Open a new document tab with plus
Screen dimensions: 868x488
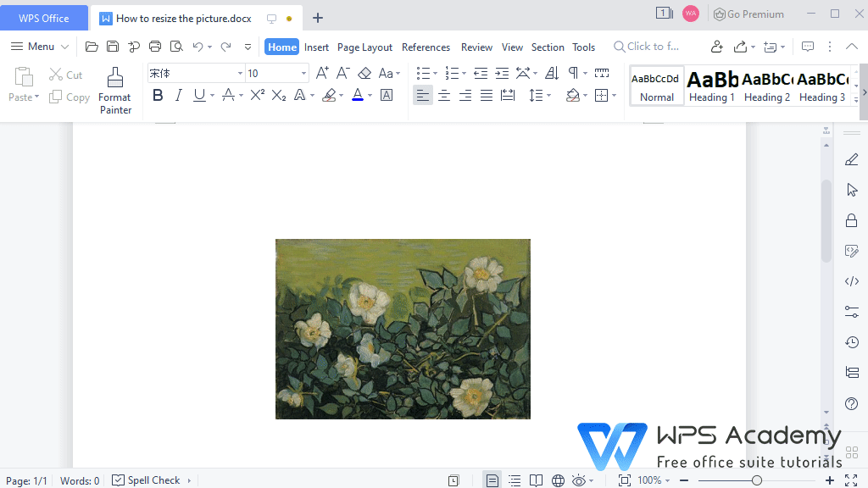click(318, 19)
